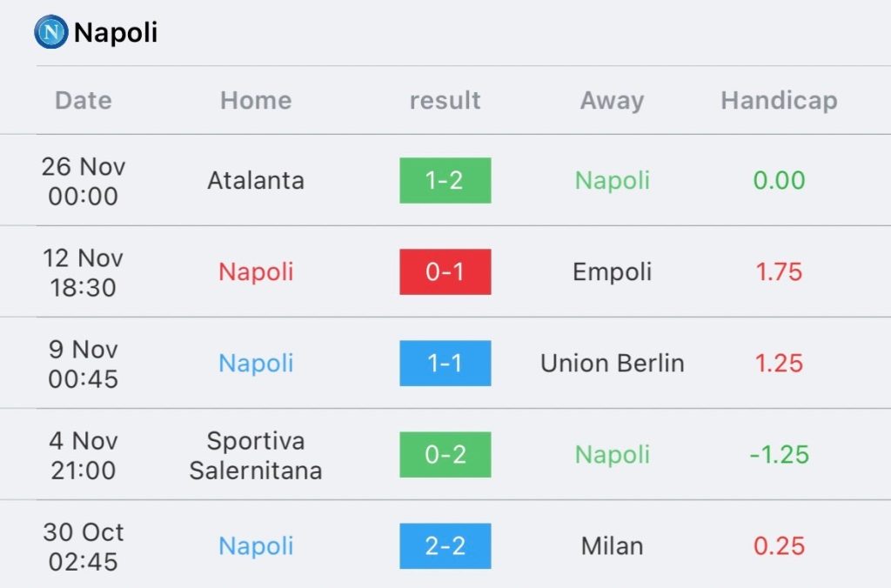The width and height of the screenshot is (891, 588).
Task: Select the Away column header
Action: [612, 101]
